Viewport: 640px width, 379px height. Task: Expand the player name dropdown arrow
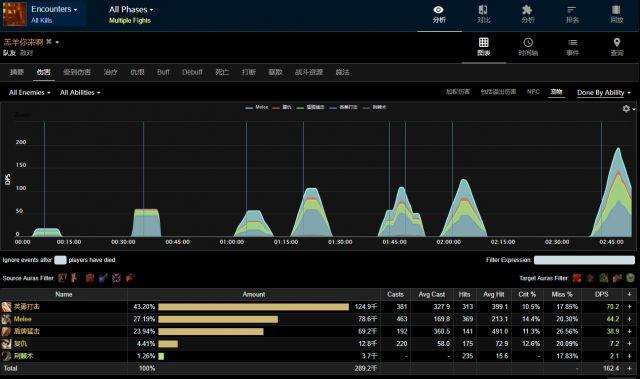coord(57,42)
